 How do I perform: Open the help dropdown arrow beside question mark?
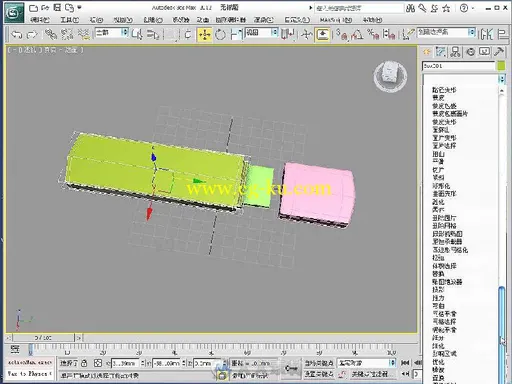point(473,8)
